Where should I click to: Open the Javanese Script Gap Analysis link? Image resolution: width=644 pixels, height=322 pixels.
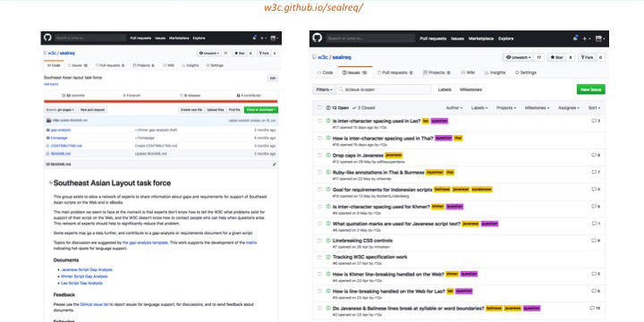87,270
